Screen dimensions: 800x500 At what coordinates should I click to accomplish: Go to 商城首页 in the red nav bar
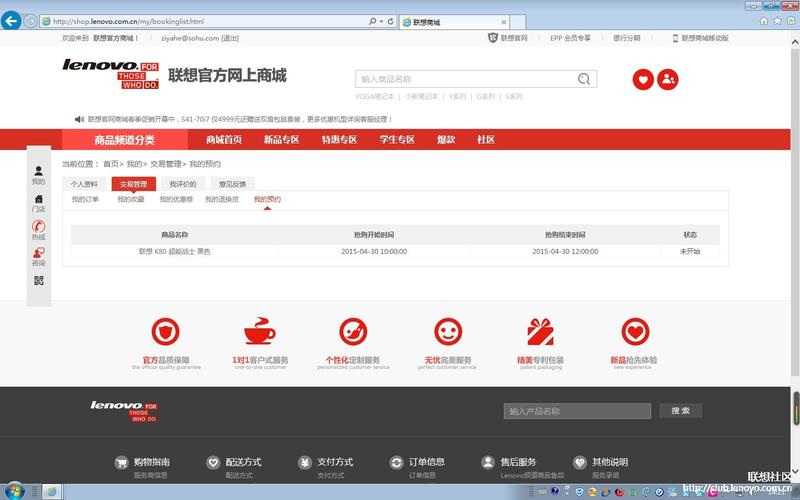coord(223,139)
